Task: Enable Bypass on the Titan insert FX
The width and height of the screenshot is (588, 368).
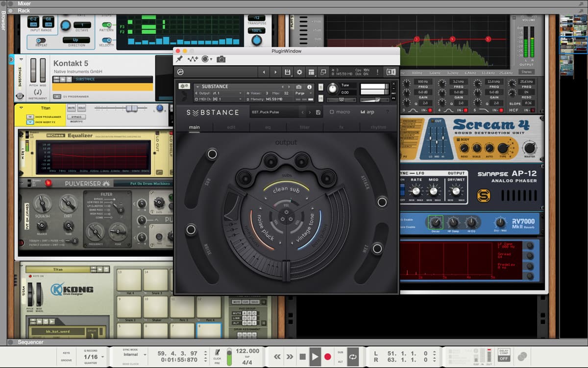Action: click(76, 117)
